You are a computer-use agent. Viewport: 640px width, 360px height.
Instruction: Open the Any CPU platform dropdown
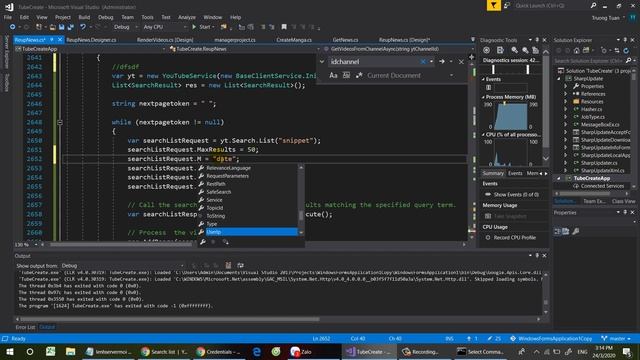184,27
